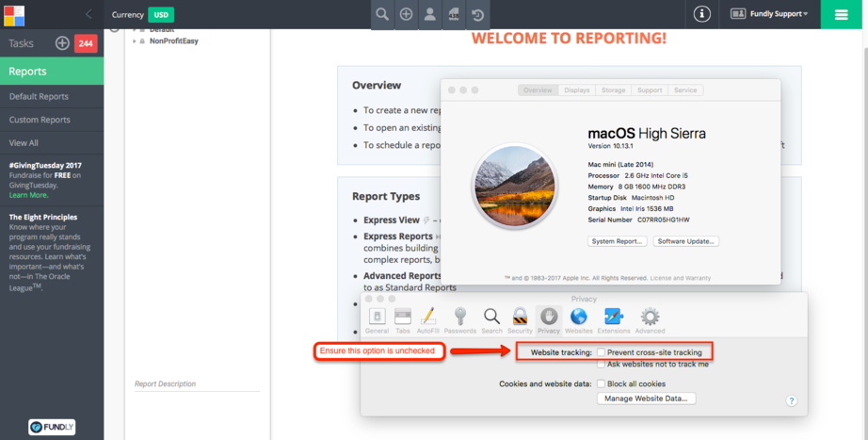
Task: Open Passwords preferences icon
Action: 460,321
